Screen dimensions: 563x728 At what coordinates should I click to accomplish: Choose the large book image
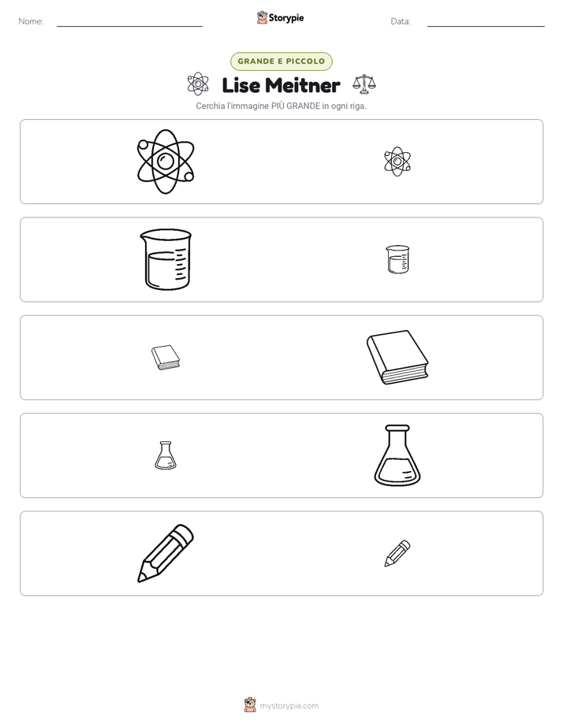(x=397, y=357)
